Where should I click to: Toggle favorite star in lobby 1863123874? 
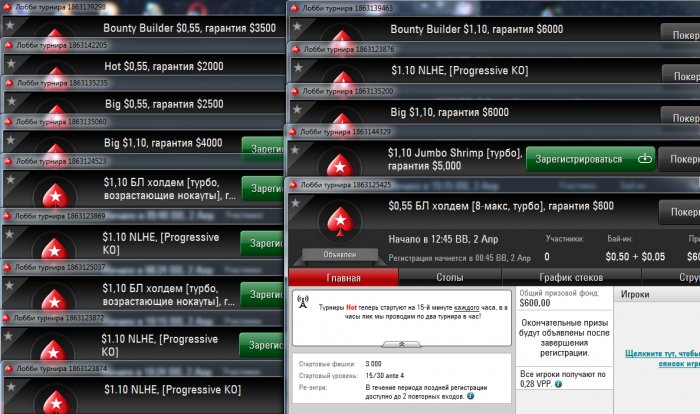[x=11, y=387]
